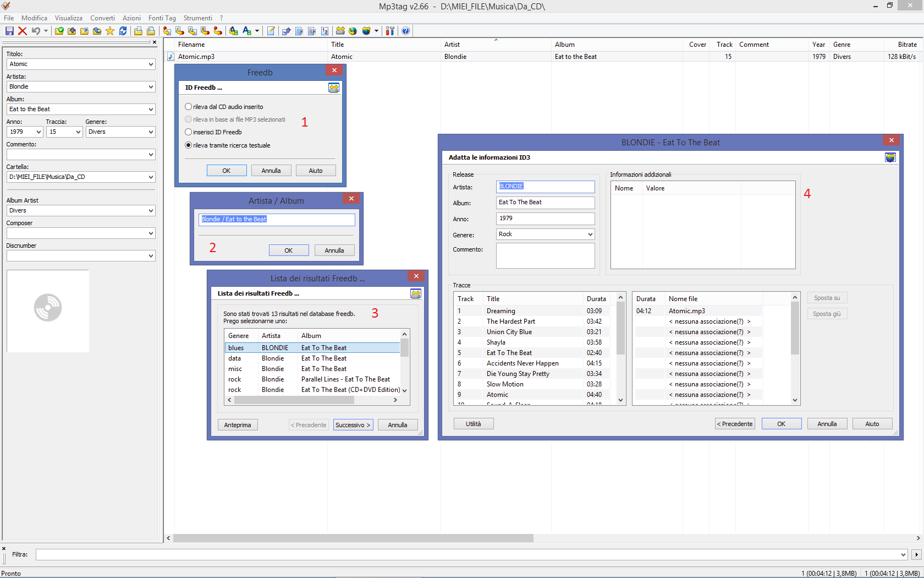924x578 pixels.
Task: Click the change directory folder icon
Action: [x=59, y=31]
